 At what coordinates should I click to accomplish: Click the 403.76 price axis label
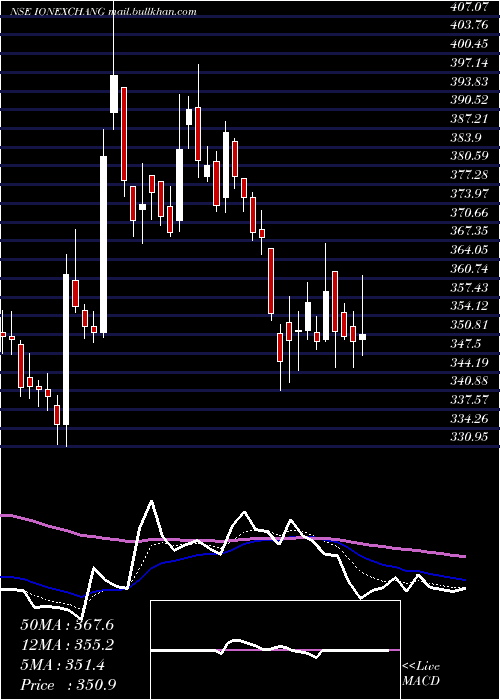pos(470,25)
